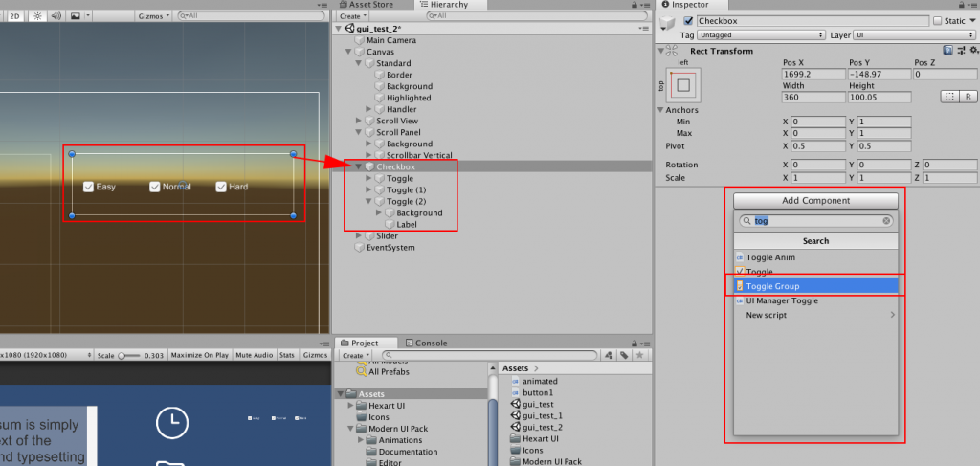The height and width of the screenshot is (466, 980).
Task: Select Toggle Group from the component list
Action: 772,286
